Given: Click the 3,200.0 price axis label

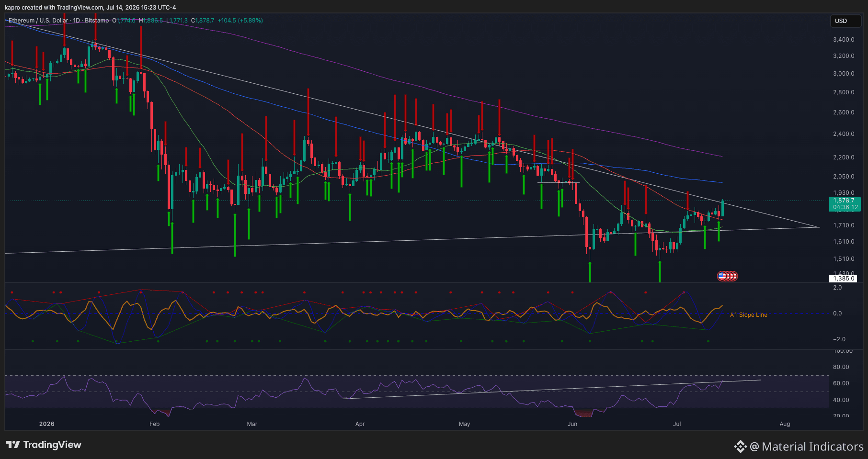Looking at the screenshot, I should 844,56.
